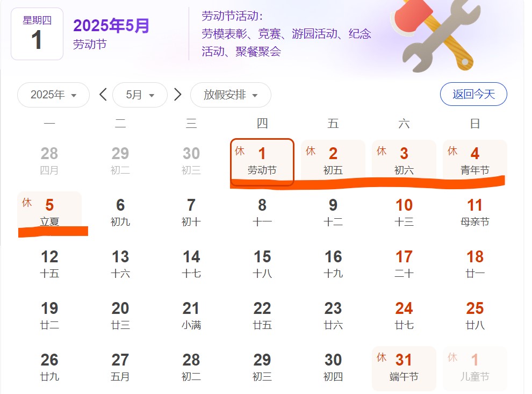This screenshot has height=394, width=532.
Task: Click the 2025年5月 title heading
Action: [x=111, y=25]
